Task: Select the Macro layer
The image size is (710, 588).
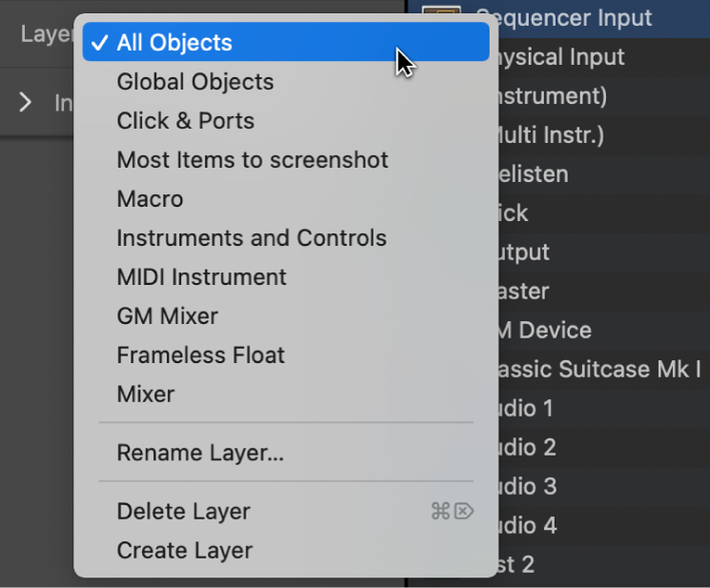Action: (x=150, y=199)
